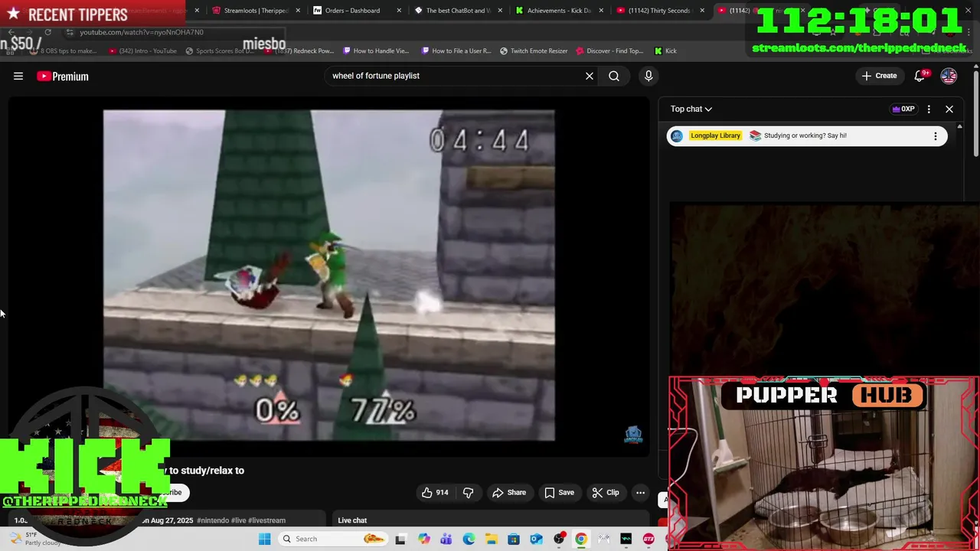Click the YouTube Premium logo

click(63, 76)
